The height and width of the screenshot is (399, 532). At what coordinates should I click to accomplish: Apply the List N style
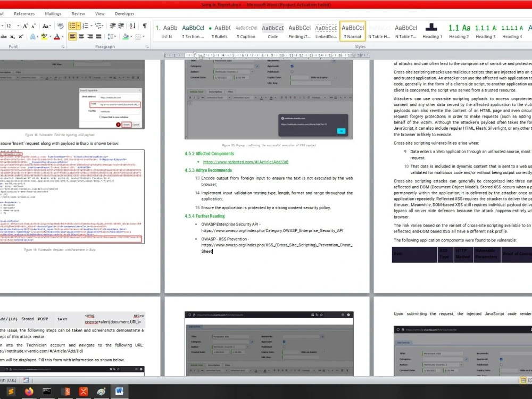pyautogui.click(x=167, y=31)
